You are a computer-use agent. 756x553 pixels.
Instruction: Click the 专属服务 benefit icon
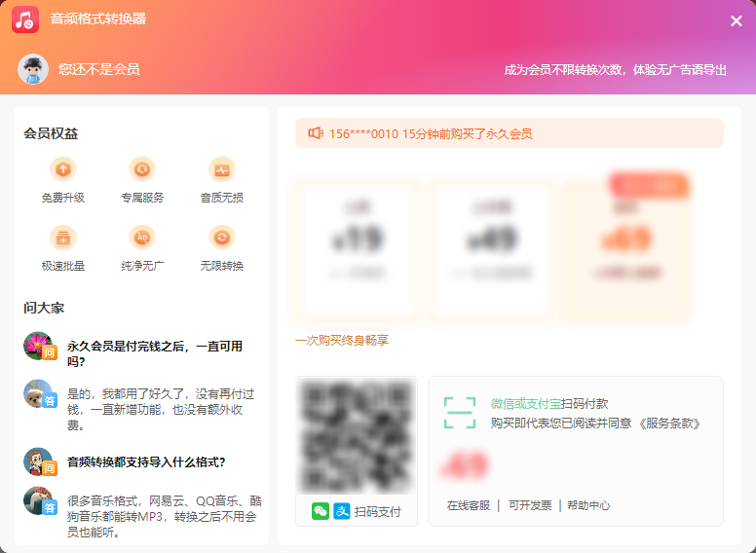pos(142,169)
